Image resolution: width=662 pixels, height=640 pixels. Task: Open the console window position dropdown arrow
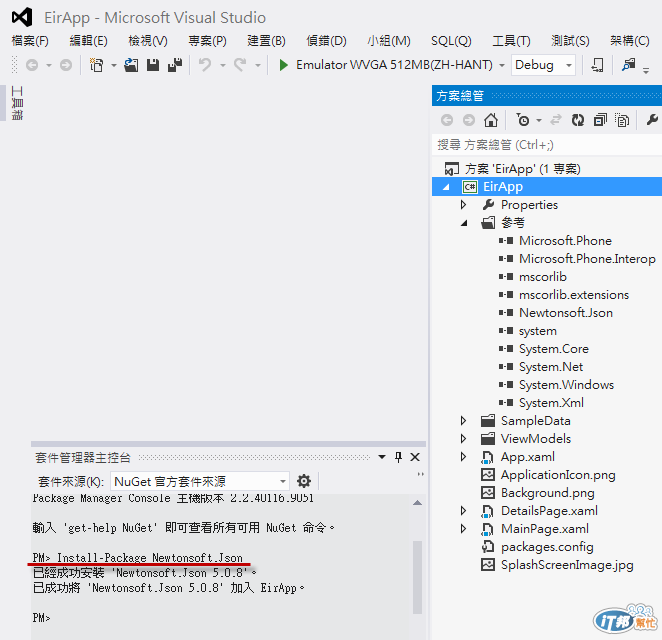382,457
